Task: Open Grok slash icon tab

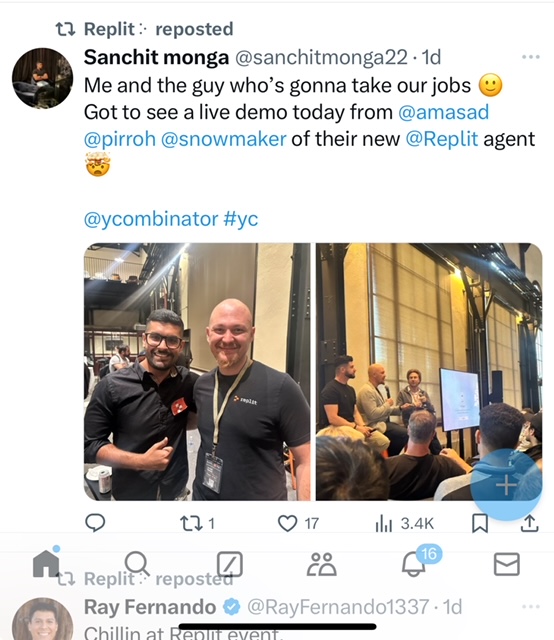Action: point(230,564)
